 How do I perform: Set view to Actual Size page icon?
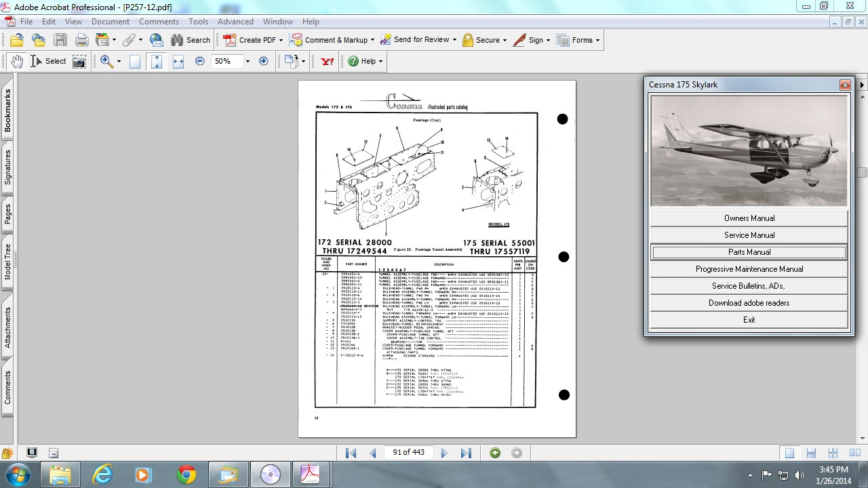click(135, 61)
